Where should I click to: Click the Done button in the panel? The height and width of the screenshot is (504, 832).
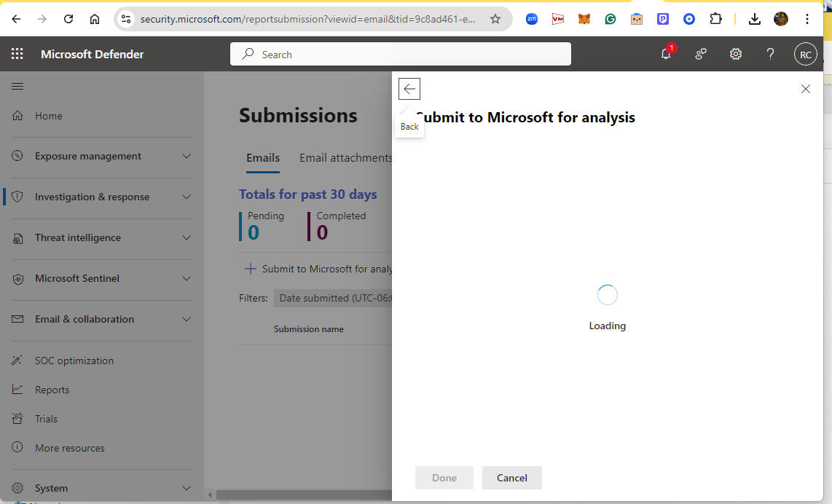pyautogui.click(x=444, y=478)
